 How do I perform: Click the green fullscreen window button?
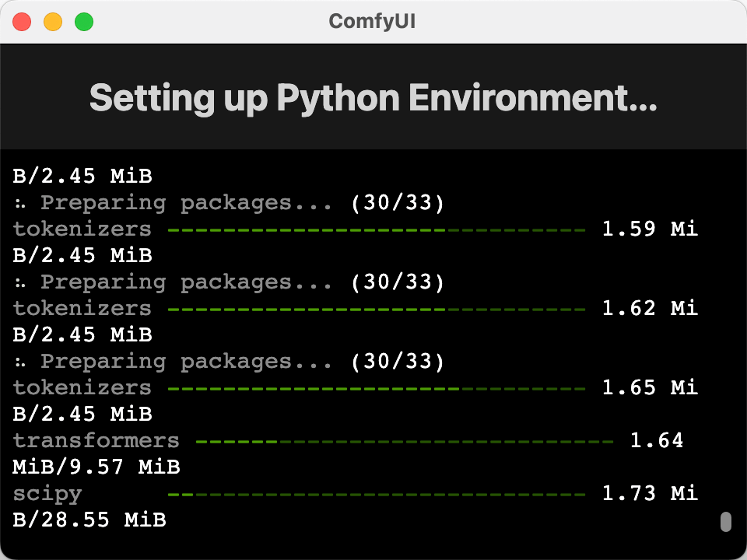[84, 22]
